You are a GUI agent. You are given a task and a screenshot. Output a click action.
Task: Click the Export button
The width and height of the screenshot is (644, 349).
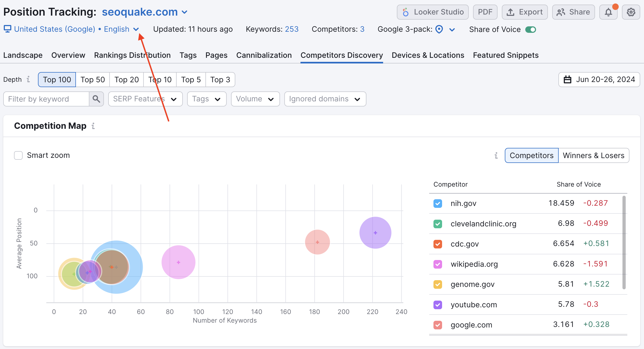[x=525, y=12]
